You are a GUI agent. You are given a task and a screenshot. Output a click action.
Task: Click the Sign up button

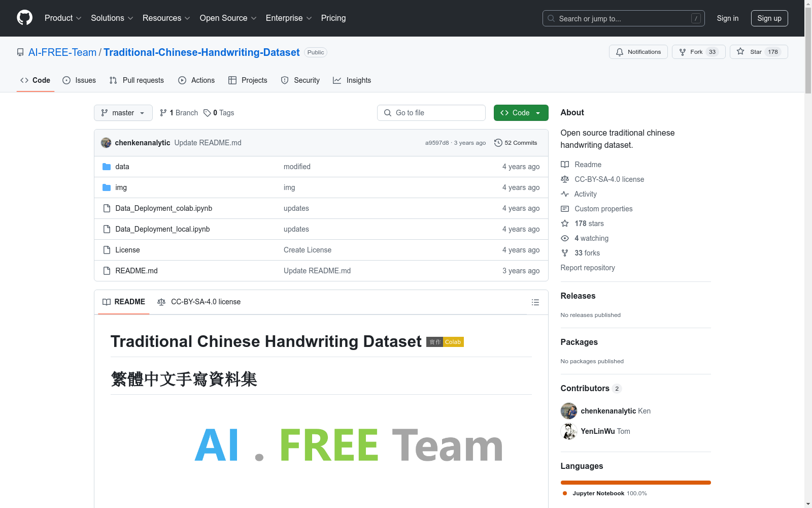[769, 18]
